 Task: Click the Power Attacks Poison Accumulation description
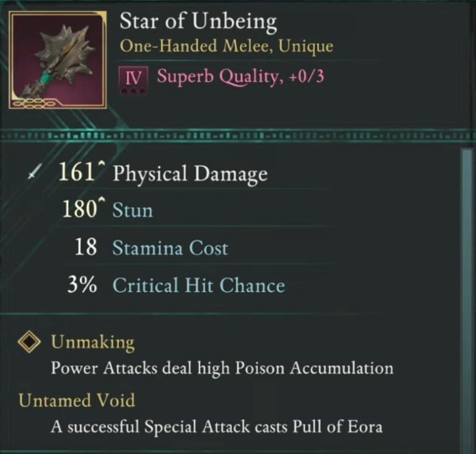click(221, 368)
